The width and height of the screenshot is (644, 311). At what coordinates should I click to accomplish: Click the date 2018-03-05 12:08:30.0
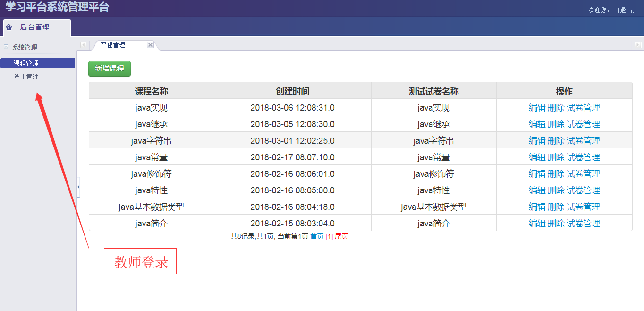coord(293,124)
